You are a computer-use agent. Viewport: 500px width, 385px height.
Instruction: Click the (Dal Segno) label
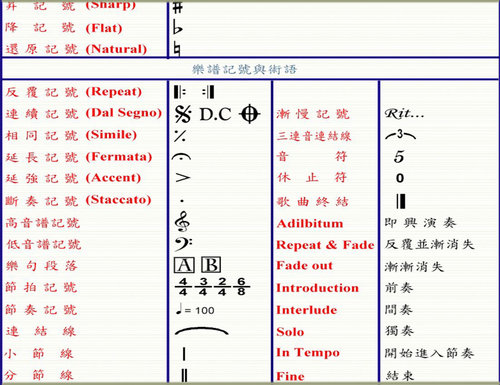tap(124, 113)
